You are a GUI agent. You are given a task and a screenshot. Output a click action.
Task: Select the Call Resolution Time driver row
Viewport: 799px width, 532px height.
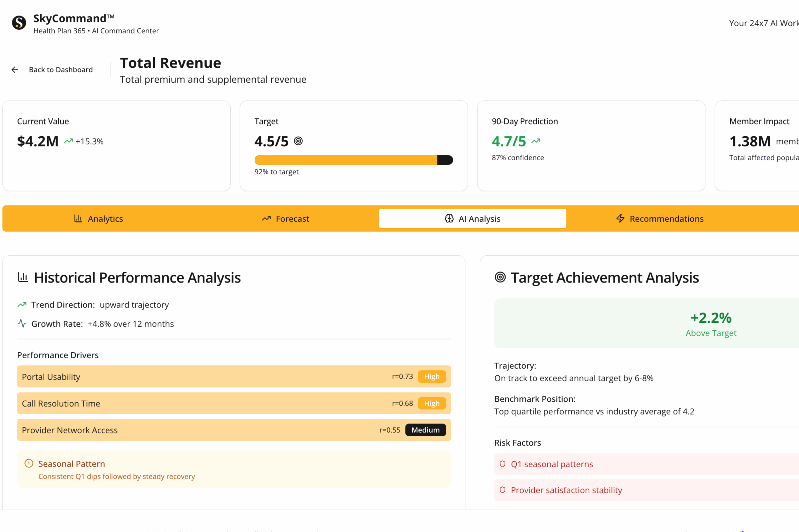[204, 404]
